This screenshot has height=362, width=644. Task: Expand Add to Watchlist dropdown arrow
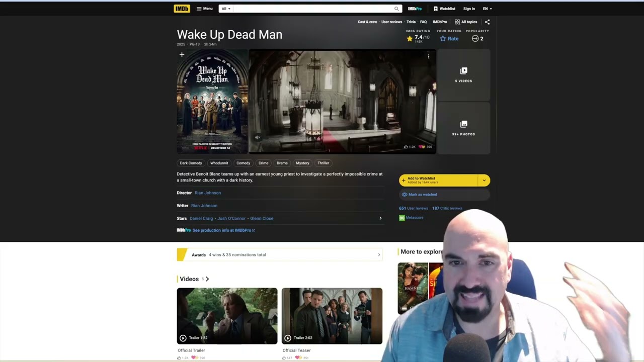484,180
